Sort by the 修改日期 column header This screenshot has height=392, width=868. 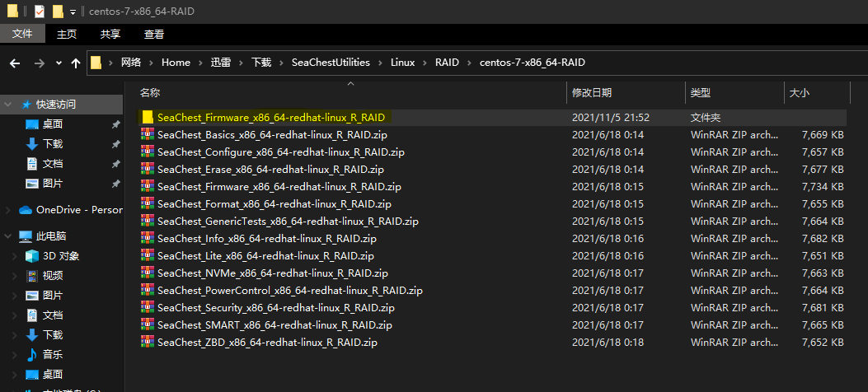(x=592, y=93)
